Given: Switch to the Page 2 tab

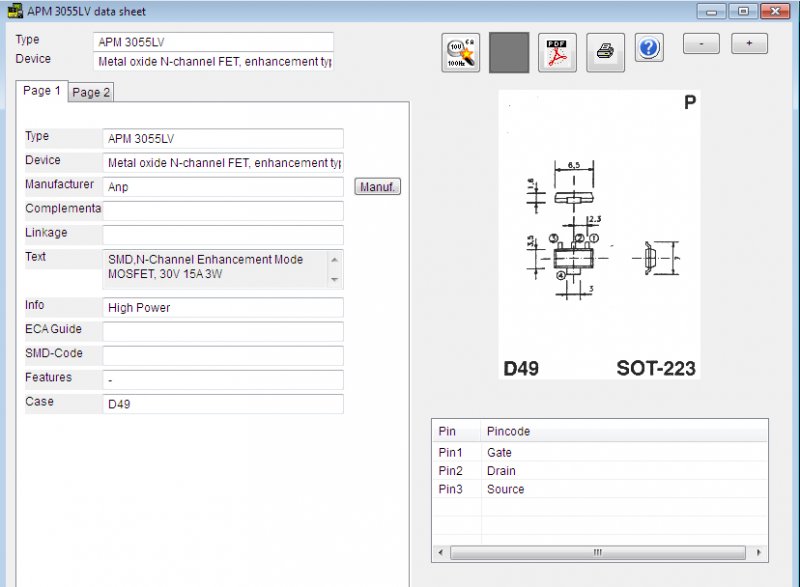Looking at the screenshot, I should 91,92.
